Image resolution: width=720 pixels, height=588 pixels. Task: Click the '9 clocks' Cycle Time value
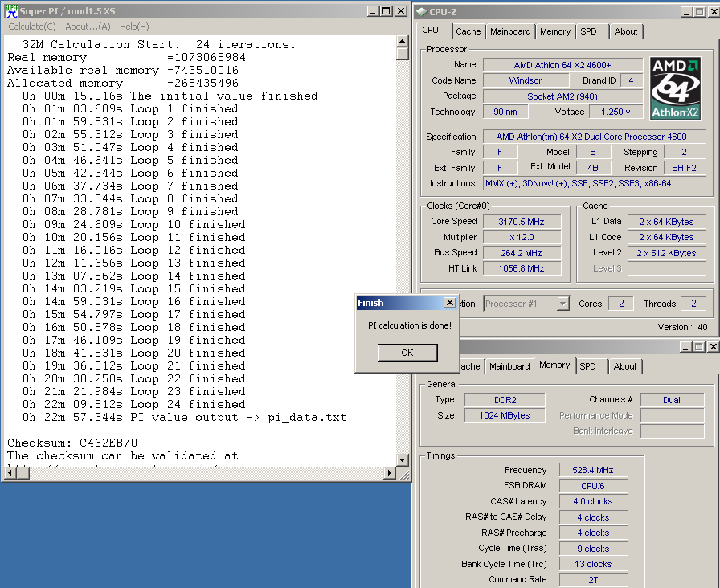click(x=593, y=549)
